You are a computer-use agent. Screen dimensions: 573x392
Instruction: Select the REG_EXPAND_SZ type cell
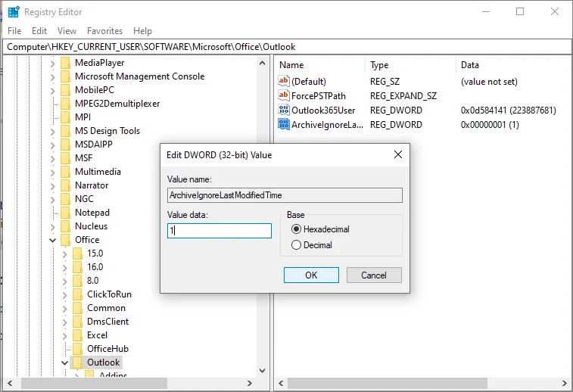[x=403, y=95]
